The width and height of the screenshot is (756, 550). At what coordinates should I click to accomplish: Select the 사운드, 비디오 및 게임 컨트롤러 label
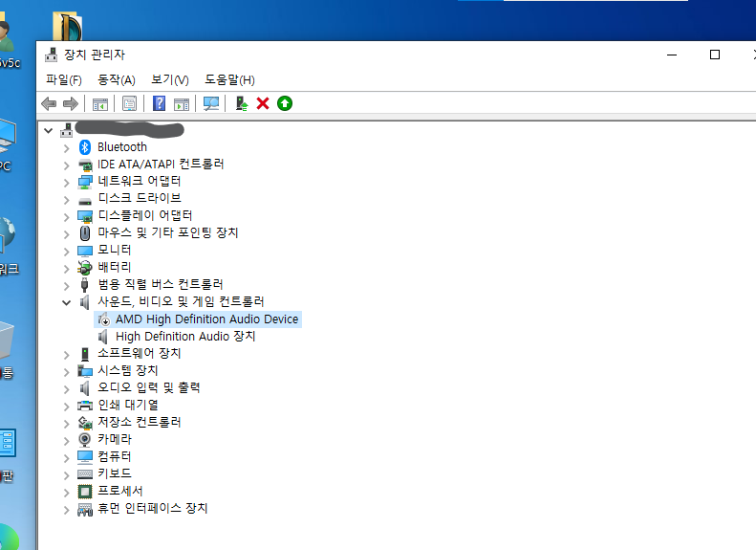(181, 301)
